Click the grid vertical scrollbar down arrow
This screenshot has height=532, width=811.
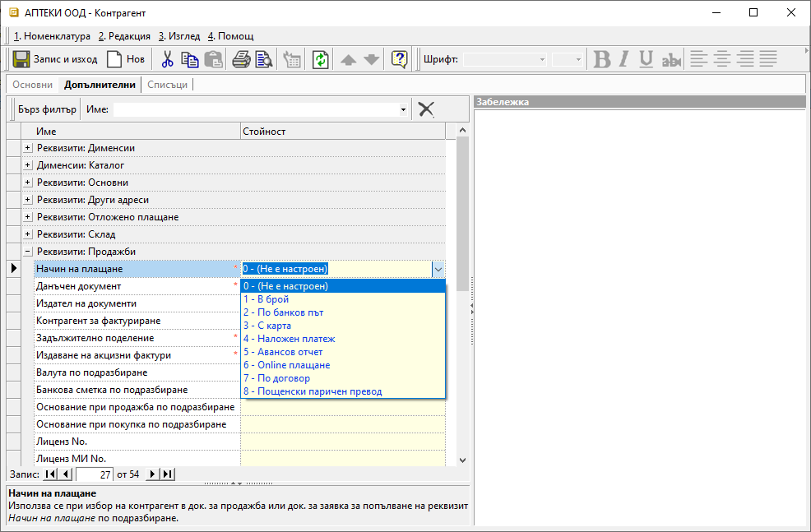pyautogui.click(x=463, y=460)
